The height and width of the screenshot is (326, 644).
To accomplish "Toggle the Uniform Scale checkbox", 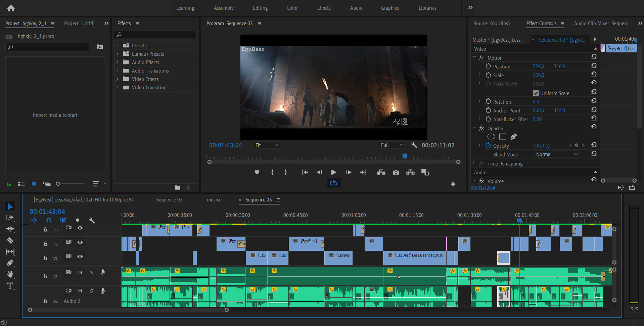I will [x=536, y=93].
